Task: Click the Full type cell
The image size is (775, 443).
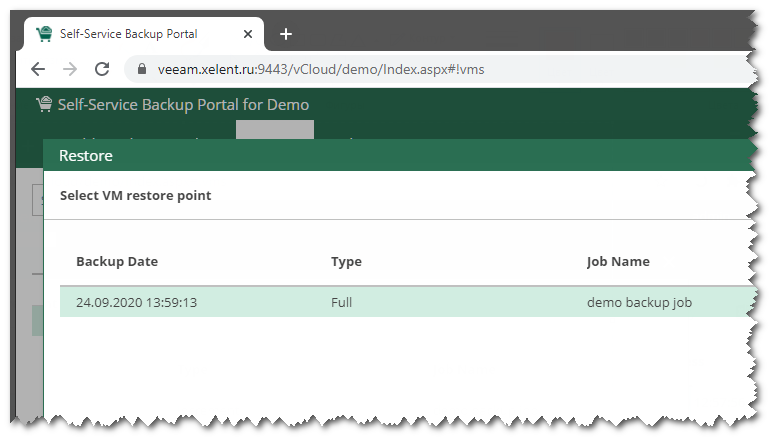Action: point(342,303)
